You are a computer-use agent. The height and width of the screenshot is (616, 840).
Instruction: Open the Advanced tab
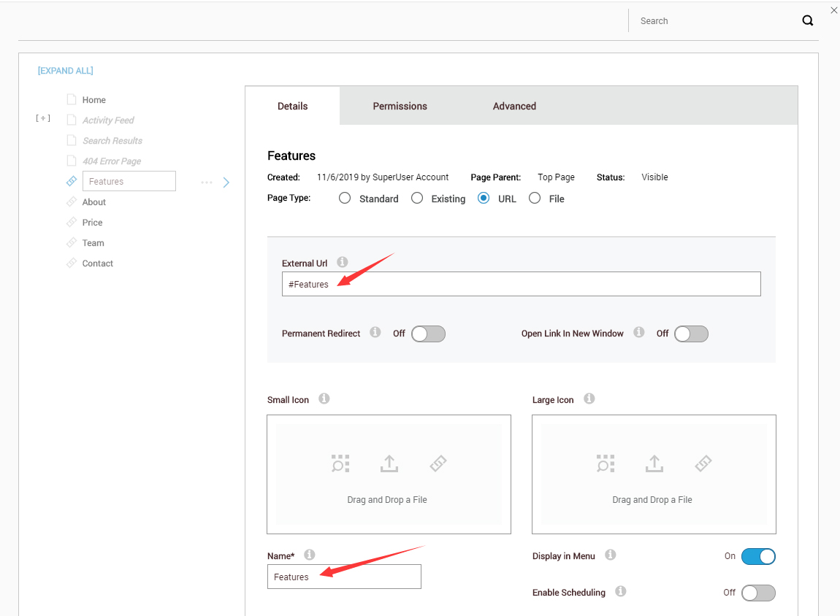pos(513,106)
